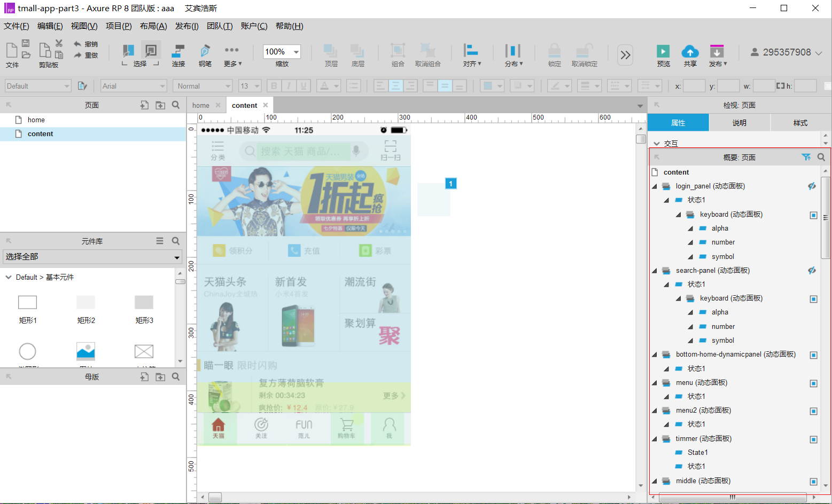Click the width (w) input field

point(764,86)
